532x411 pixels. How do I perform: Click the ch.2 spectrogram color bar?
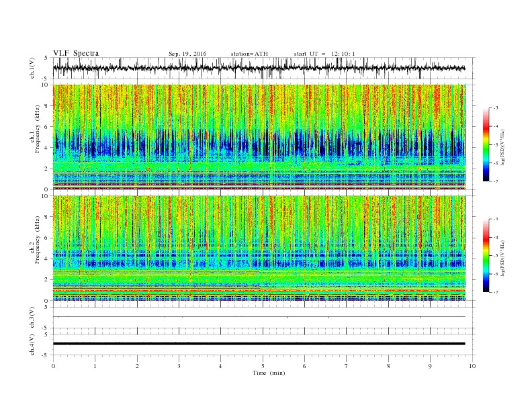coord(486,255)
